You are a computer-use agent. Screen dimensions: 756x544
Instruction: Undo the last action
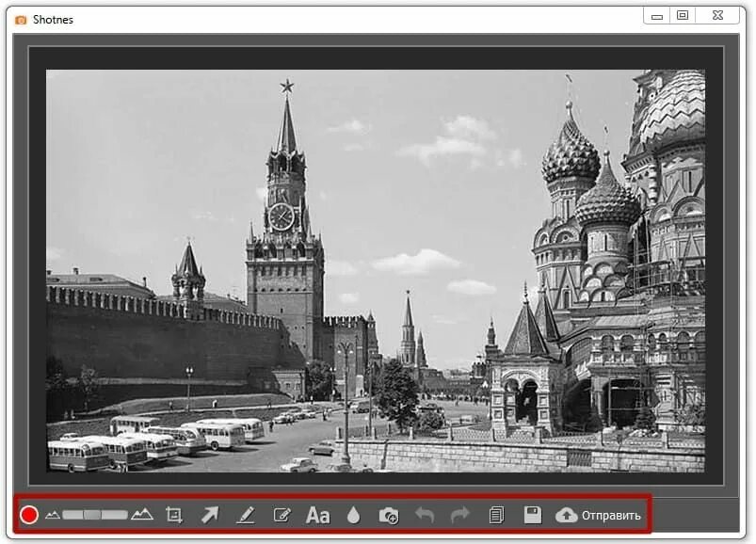(425, 515)
